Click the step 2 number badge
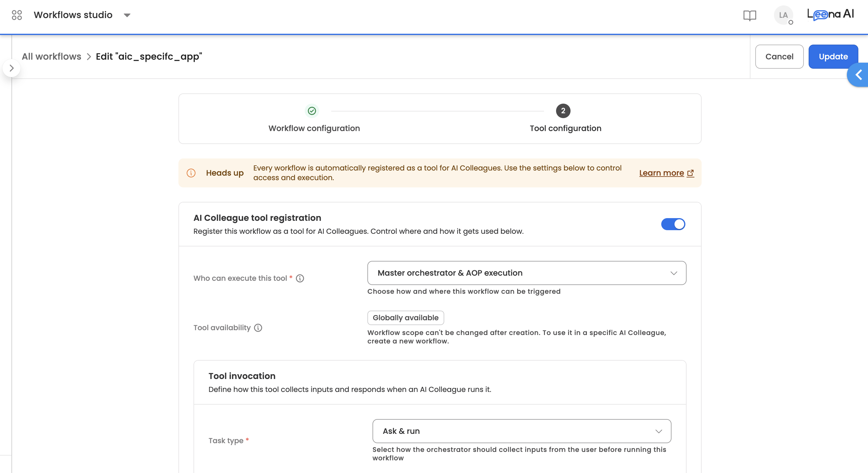 [x=563, y=111]
